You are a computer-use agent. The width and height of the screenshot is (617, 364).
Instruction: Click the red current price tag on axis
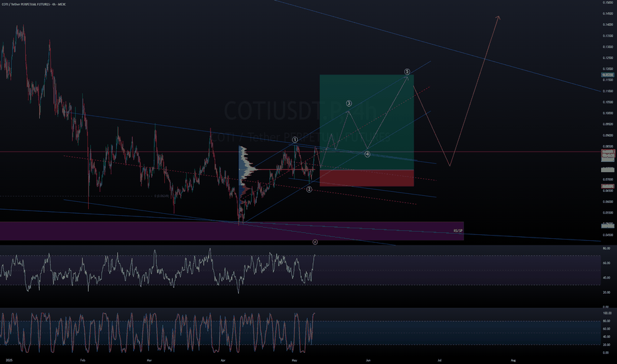click(x=608, y=152)
